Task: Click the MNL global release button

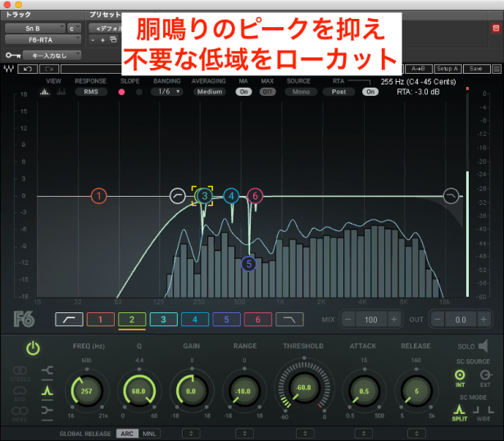Action: pyautogui.click(x=149, y=434)
